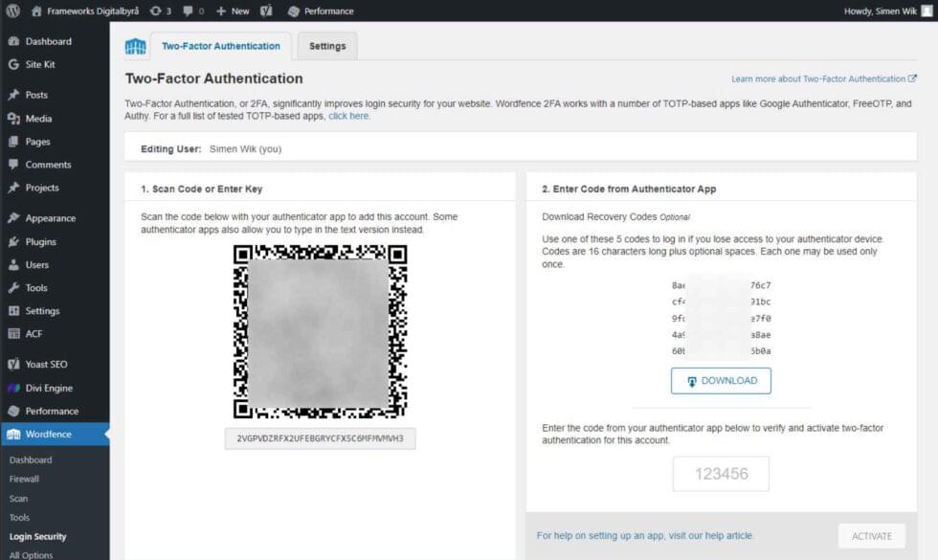Open the Frameworks Digitalbyrå site home link

[85, 11]
